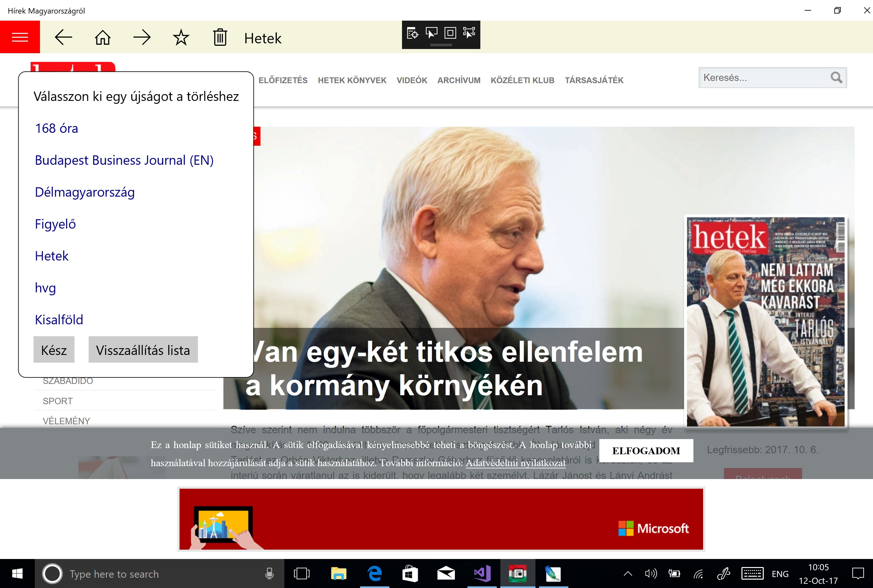Go to the home icon
Screen dimensions: 873x588
click(103, 37)
